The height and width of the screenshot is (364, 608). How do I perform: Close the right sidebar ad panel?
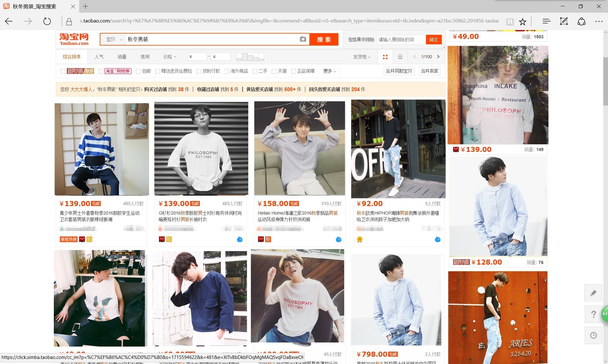(x=444, y=47)
